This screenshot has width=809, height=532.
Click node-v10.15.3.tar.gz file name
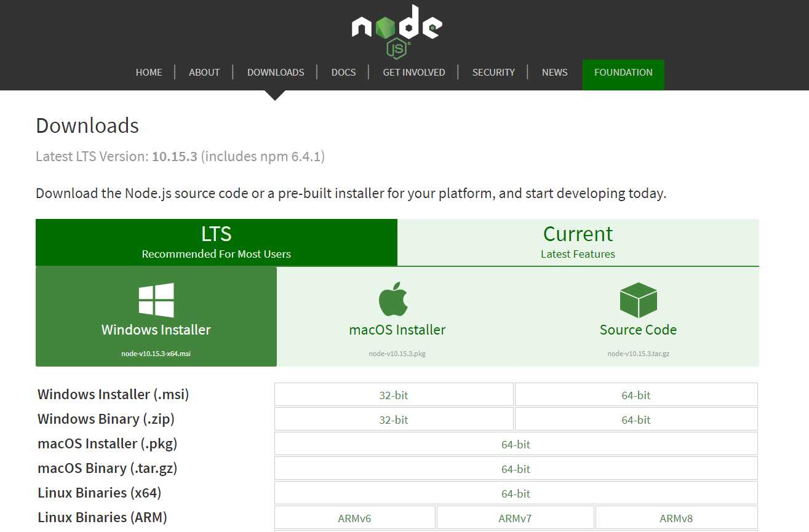(639, 354)
